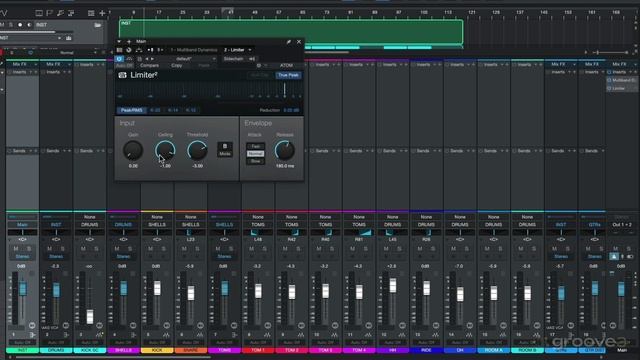This screenshot has height=360, width=640.
Task: Click Copy in plugin header
Action: (x=177, y=65)
